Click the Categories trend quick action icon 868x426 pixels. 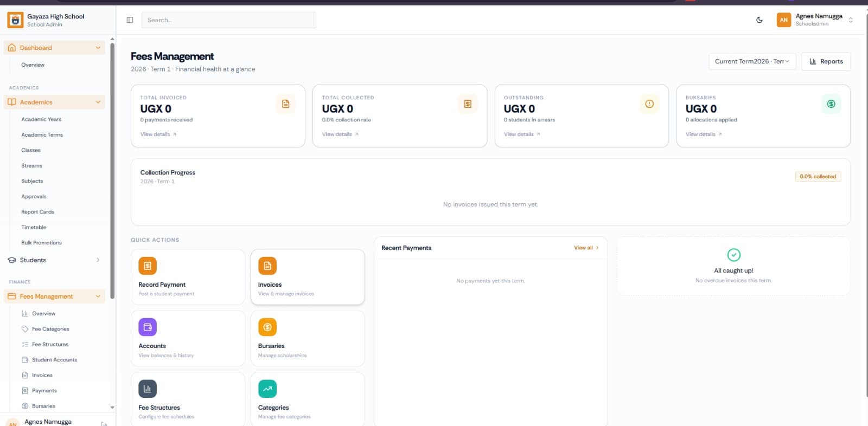pos(267,389)
